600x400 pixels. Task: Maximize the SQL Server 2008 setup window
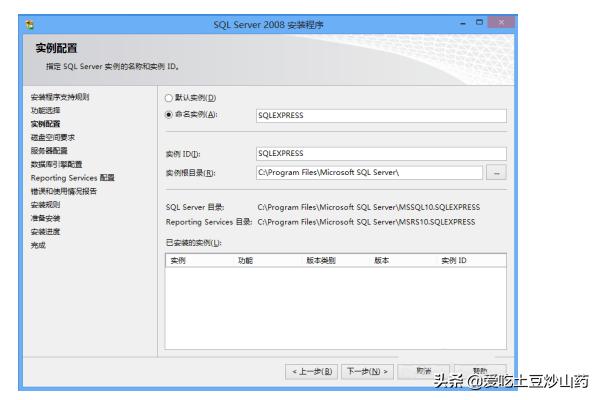pyautogui.click(x=479, y=23)
